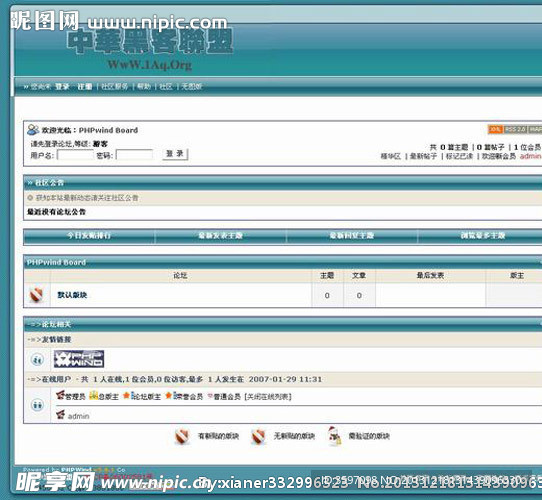Viewport: 542px width, 500px height.
Task: Click the 无新帖的版块 legend shield icon
Action: (x=259, y=436)
